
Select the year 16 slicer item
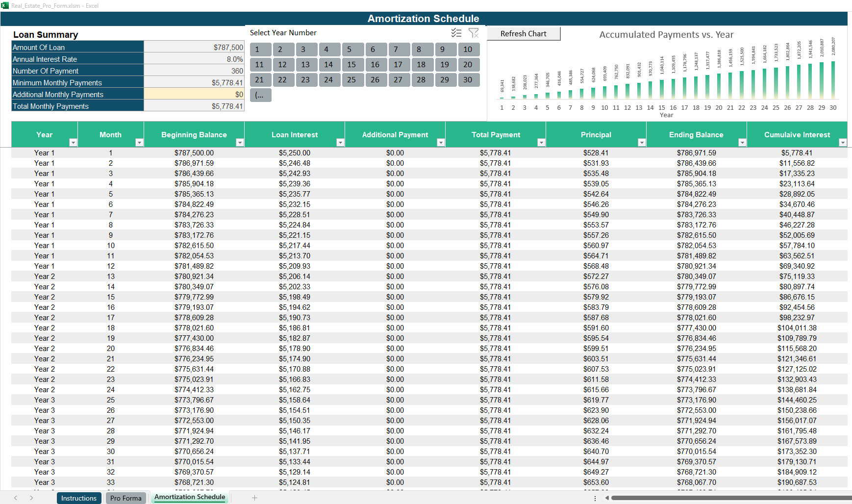coord(376,65)
